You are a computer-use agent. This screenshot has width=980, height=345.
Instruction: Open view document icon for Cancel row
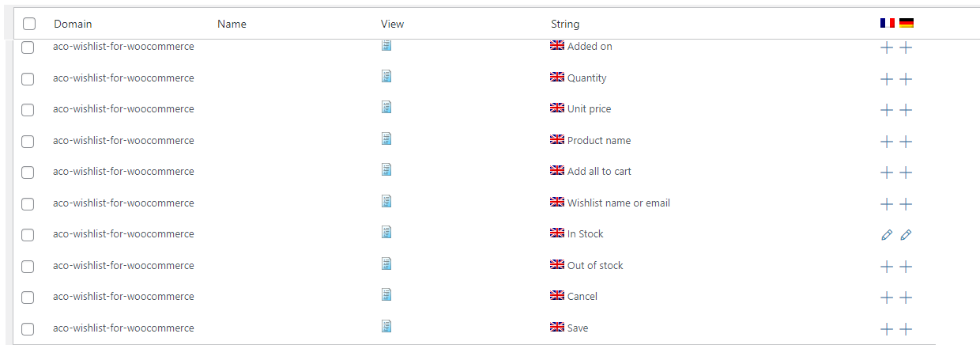point(386,295)
